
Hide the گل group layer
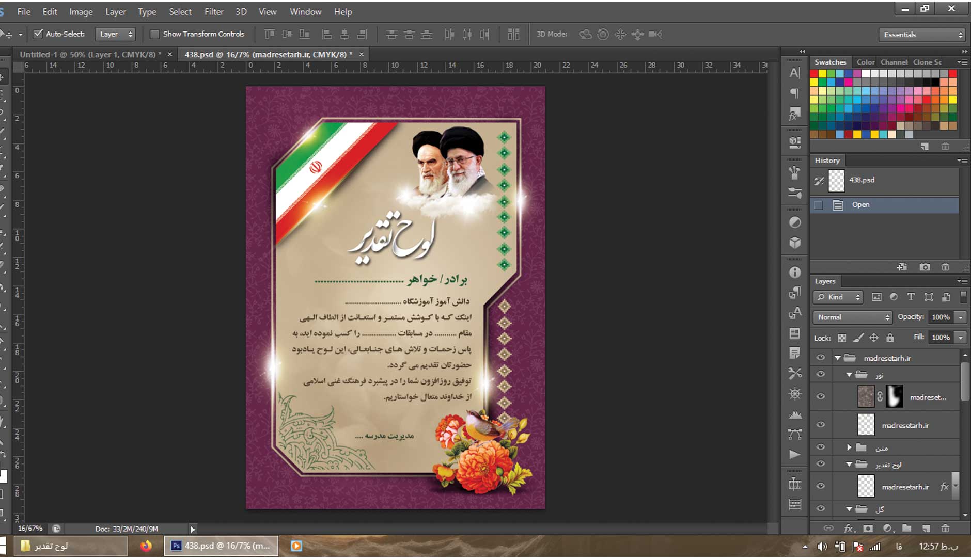(821, 508)
